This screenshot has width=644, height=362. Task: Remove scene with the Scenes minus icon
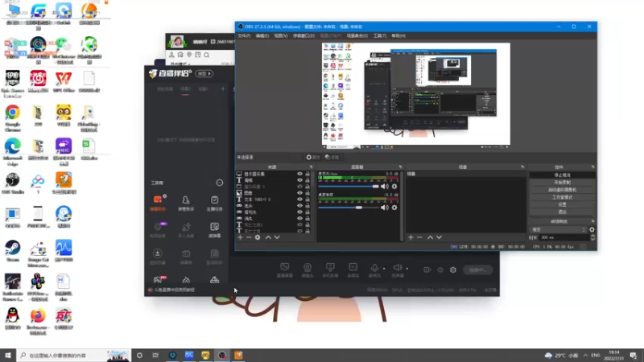click(x=419, y=237)
